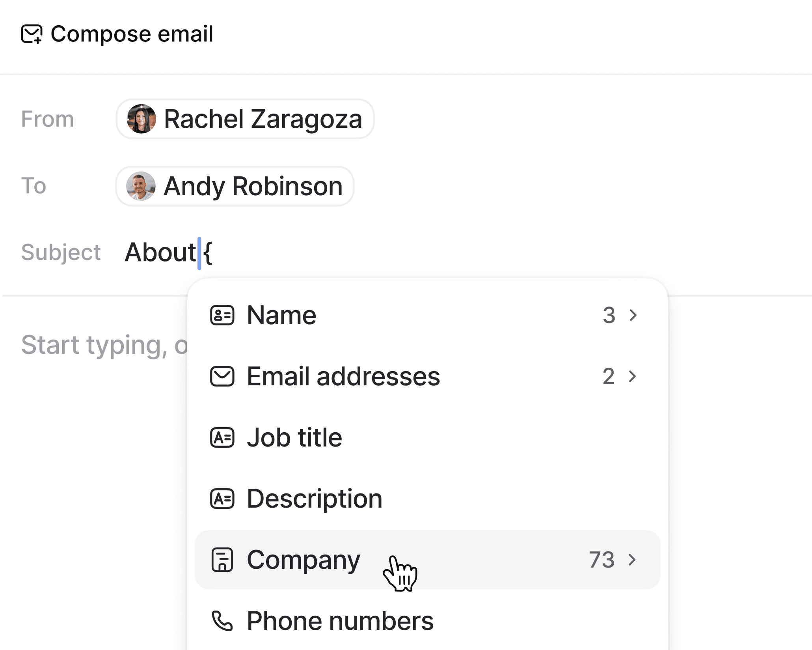Open the Rachel Zaragoza sender chip

click(262, 119)
